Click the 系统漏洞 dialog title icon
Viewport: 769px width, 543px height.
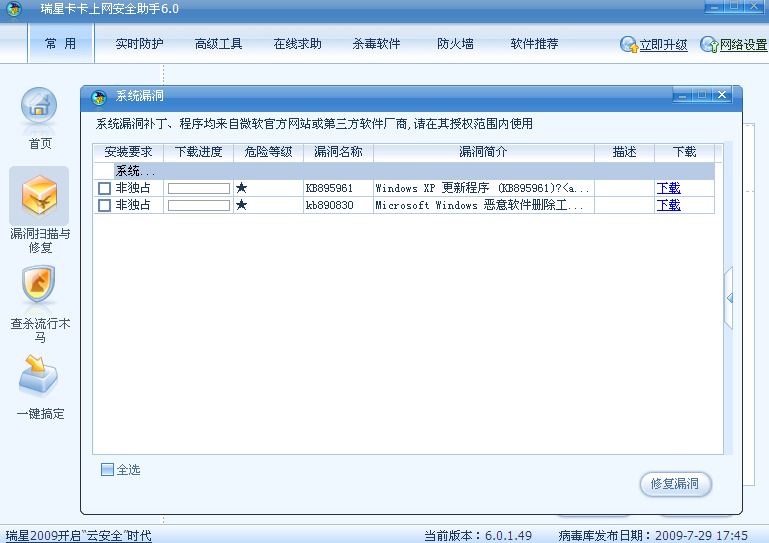click(x=99, y=97)
